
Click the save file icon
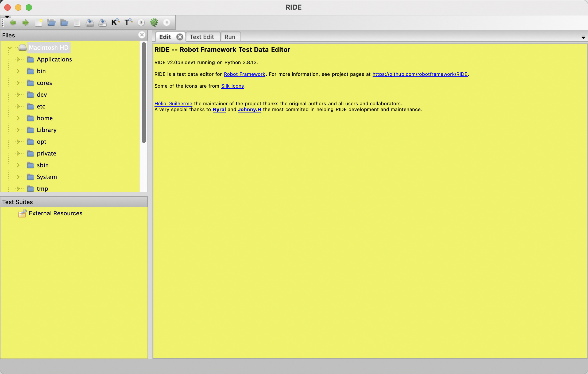89,23
